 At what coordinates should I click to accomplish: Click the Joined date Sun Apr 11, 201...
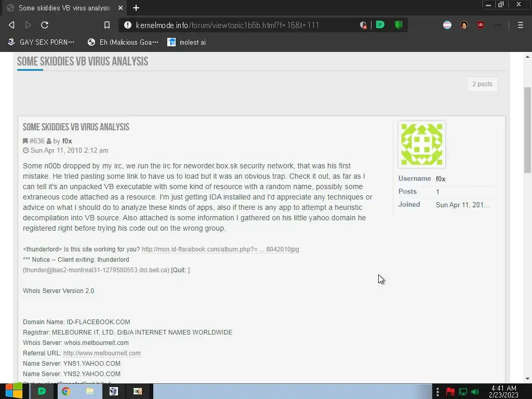point(463,205)
